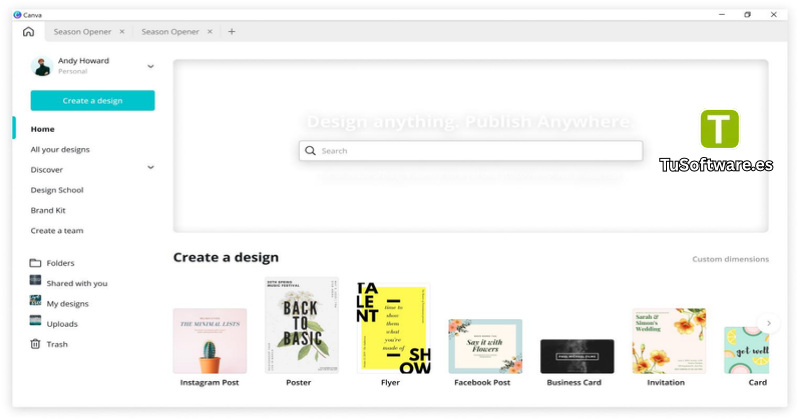Close the first Season Opener tab
Image resolution: width=800 pixels, height=420 pixels.
click(x=122, y=32)
